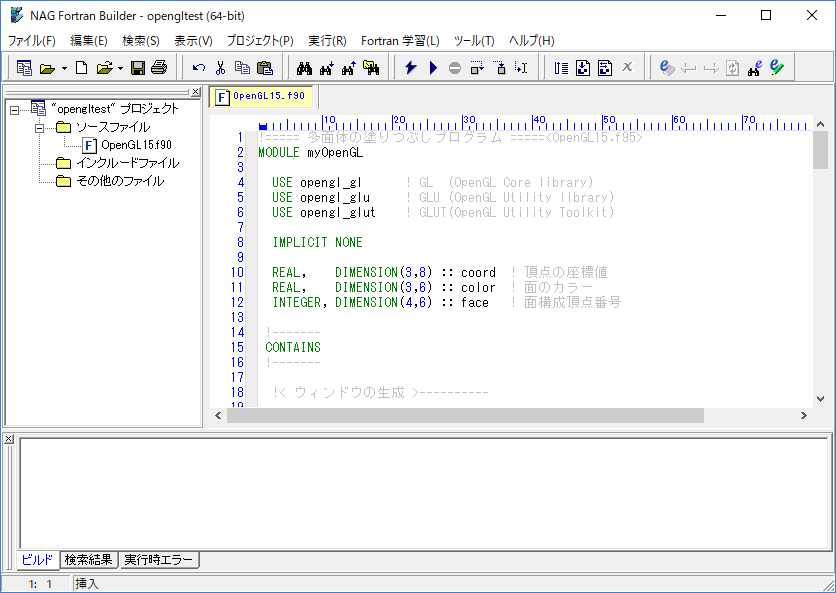Click the Paste clipboard icon
The height and width of the screenshot is (593, 836).
[264, 68]
